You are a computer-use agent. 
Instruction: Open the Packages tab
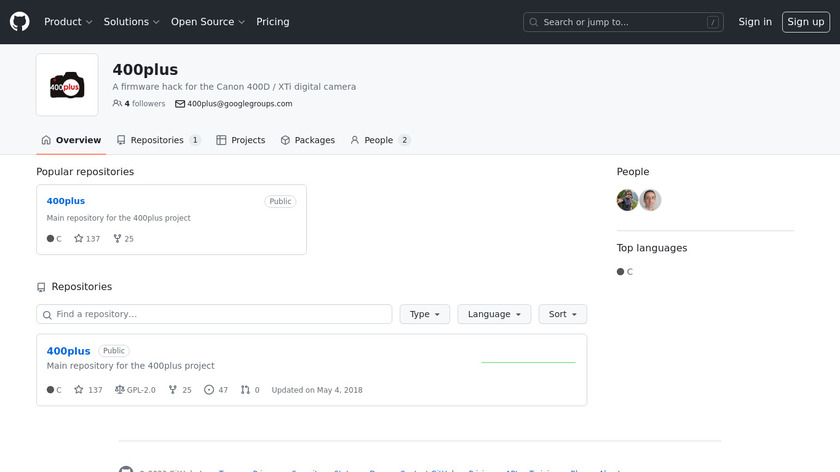[x=307, y=140]
